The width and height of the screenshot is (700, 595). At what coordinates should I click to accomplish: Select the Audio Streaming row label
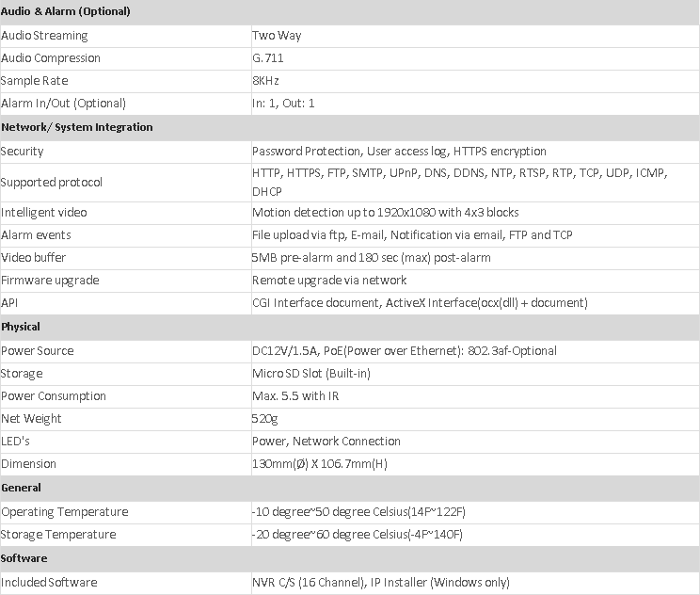[44, 36]
